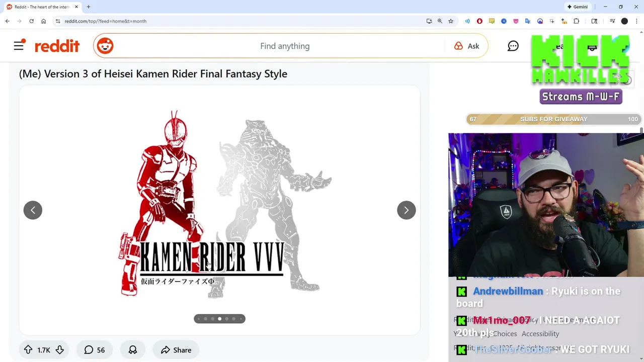Viewport: 644px width, 362px height.
Task: Open the post's 56 comments
Action: click(95, 350)
